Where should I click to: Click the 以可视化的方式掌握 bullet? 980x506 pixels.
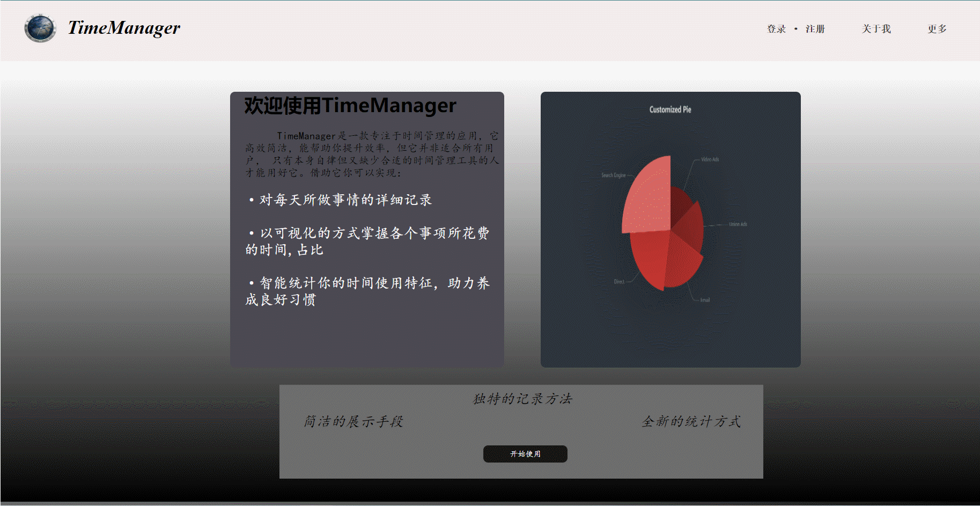click(x=368, y=241)
